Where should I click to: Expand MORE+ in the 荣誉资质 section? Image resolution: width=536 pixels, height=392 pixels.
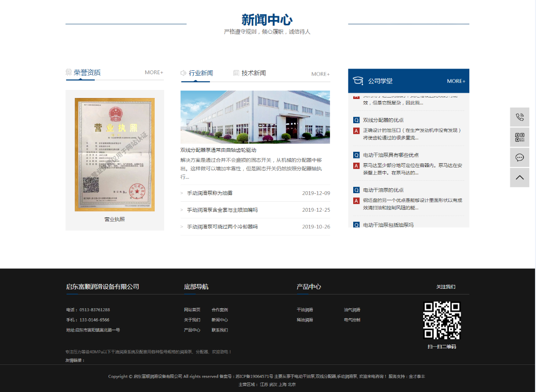[x=154, y=72]
